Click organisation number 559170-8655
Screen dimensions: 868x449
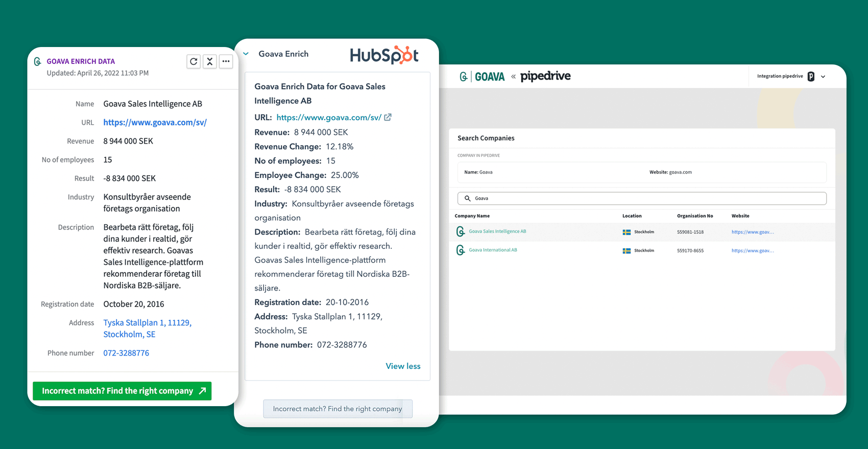pos(690,251)
